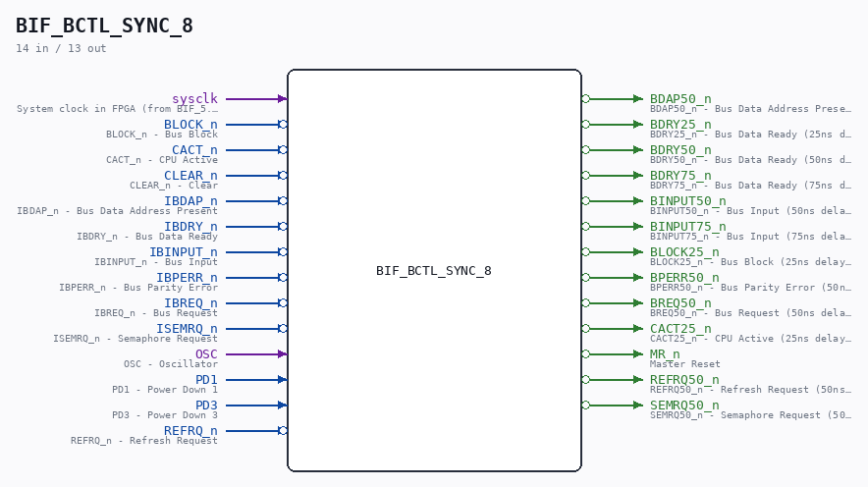Select the OSC input port label
This screenshot has width=868, height=487.
point(206,353)
